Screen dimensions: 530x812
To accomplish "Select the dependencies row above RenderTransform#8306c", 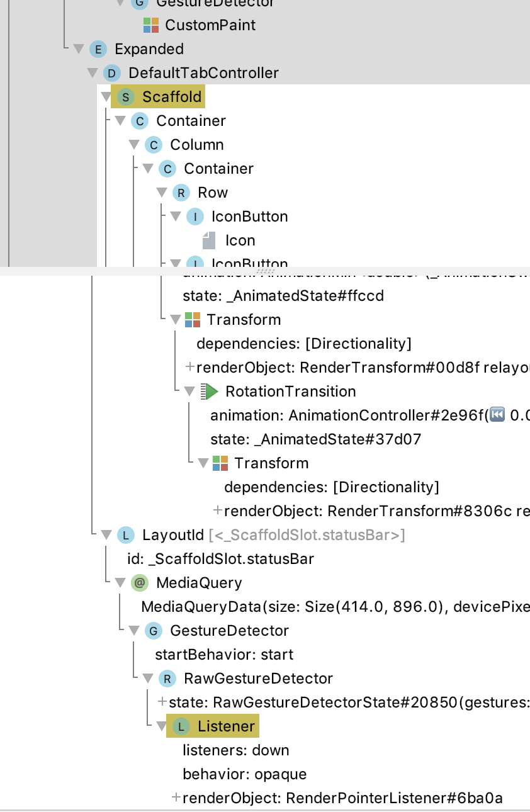I will pyautogui.click(x=332, y=487).
